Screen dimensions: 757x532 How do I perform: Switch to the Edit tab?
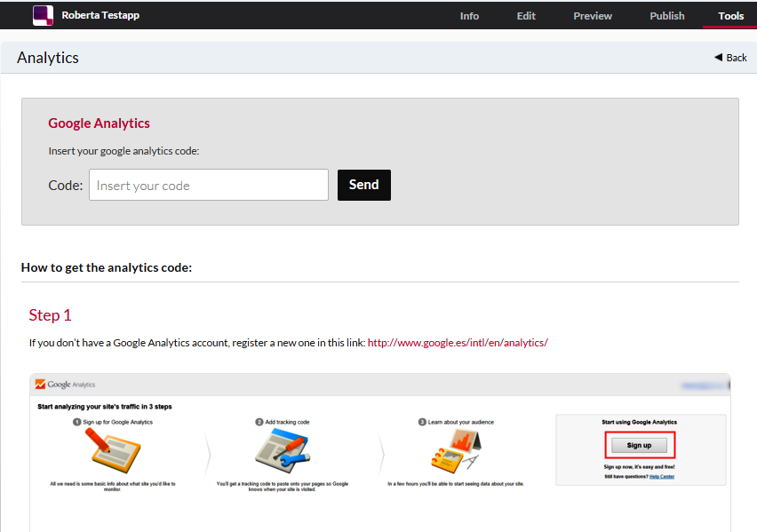526,16
